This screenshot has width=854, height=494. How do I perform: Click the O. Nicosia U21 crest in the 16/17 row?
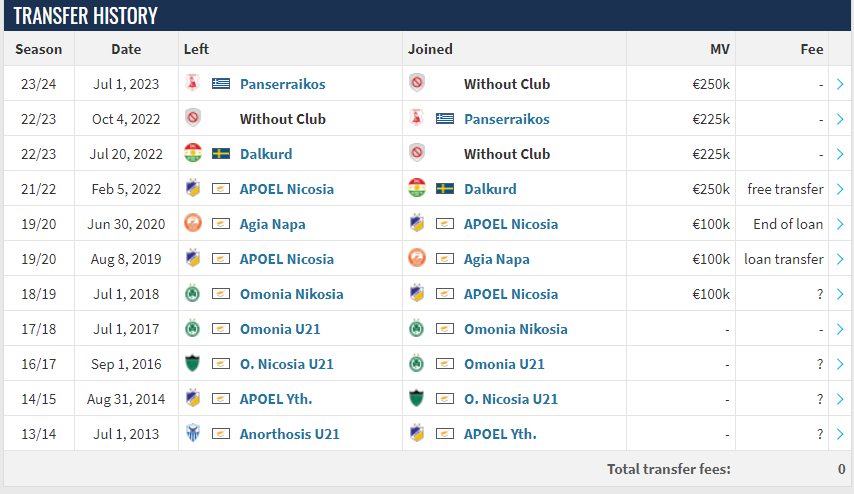pos(193,364)
